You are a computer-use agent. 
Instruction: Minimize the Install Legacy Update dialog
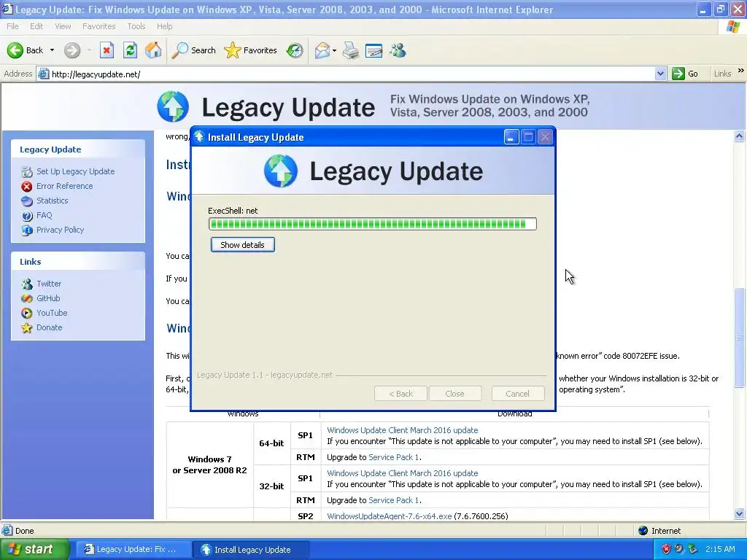511,137
